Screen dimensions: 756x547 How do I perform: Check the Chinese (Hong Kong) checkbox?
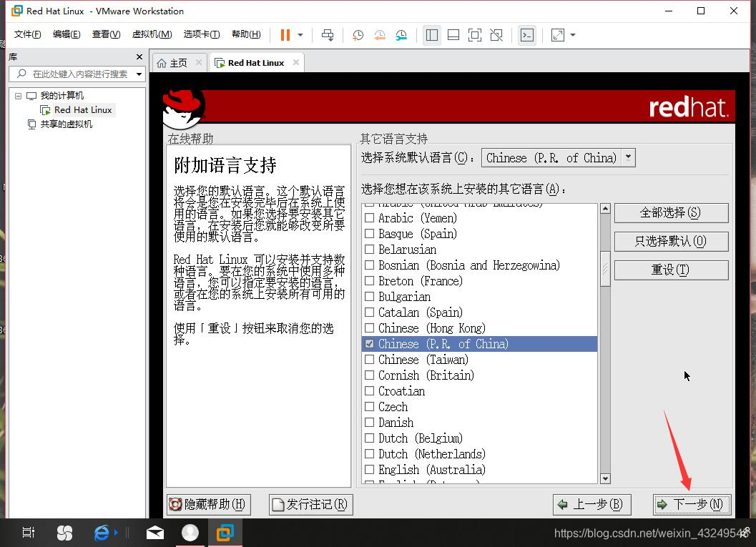[x=369, y=327]
